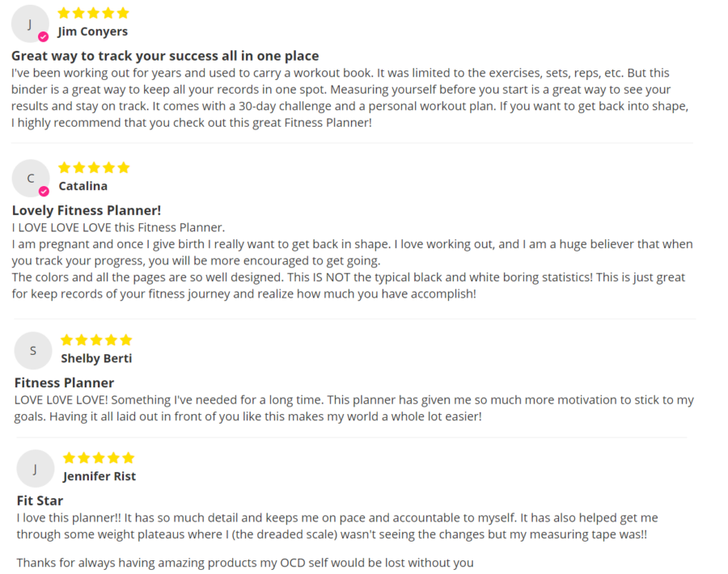Click the pink verified badge on Catalina's avatar
728x574 pixels.
[44, 191]
